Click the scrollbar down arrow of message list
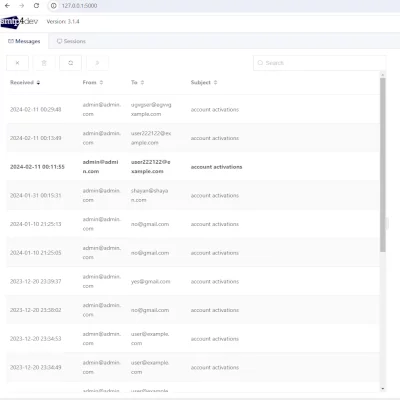Screen dimensions: 400x400 [x=382, y=389]
